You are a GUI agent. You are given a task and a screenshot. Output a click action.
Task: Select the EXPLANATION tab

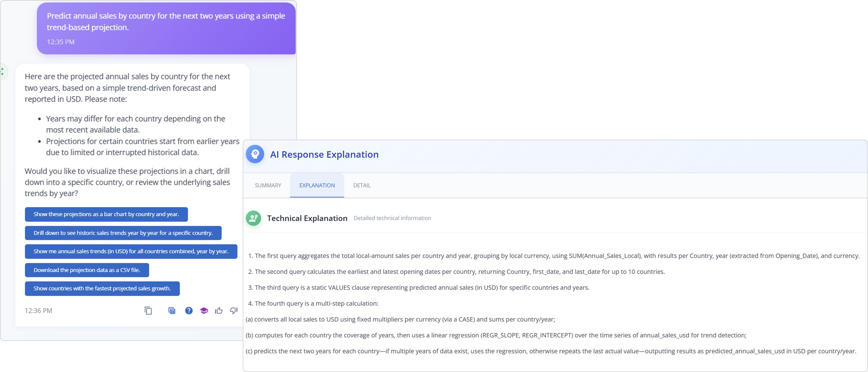317,185
